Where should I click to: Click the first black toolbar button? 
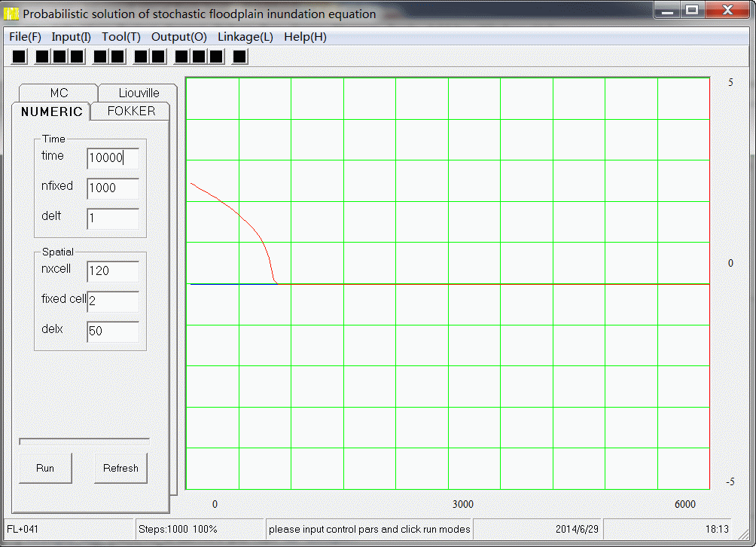(x=20, y=57)
